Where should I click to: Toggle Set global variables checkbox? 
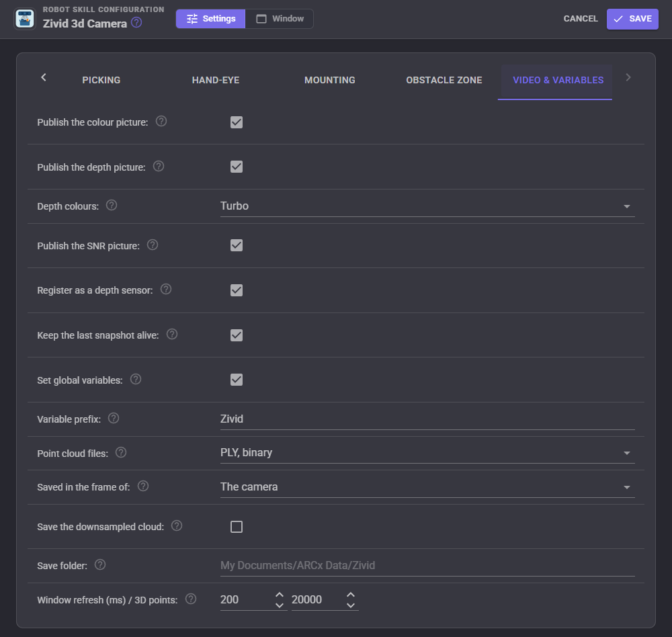pos(237,380)
